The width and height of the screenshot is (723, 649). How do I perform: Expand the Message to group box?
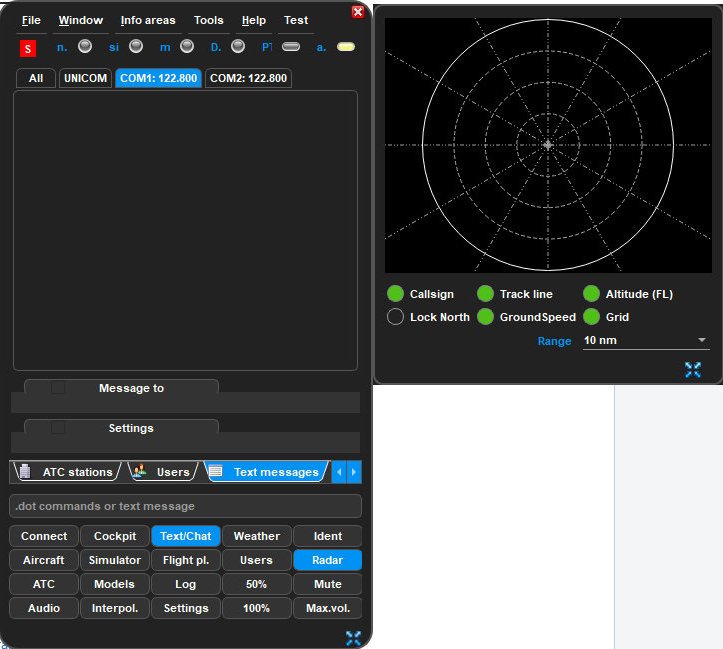[59, 388]
